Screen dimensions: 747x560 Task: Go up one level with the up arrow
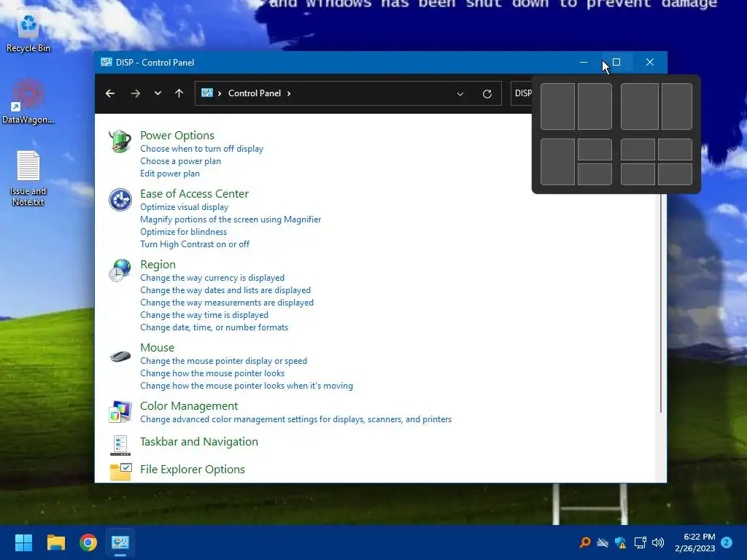179,93
